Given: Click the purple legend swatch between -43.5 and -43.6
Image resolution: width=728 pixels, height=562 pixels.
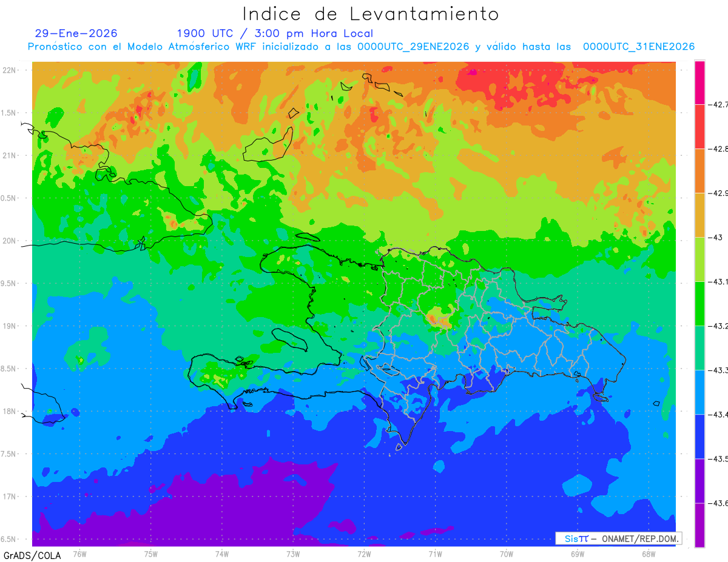Looking at the screenshot, I should [x=699, y=480].
